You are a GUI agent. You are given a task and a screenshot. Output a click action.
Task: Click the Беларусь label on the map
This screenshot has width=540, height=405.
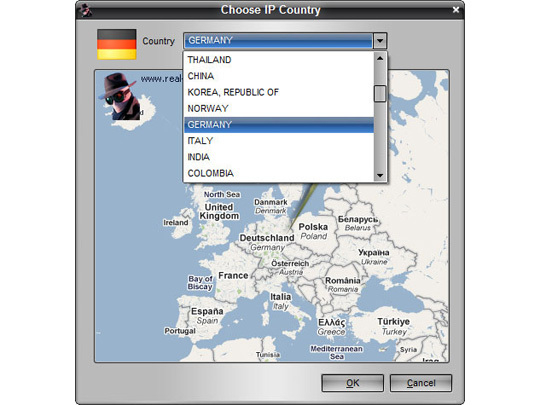coord(358,219)
